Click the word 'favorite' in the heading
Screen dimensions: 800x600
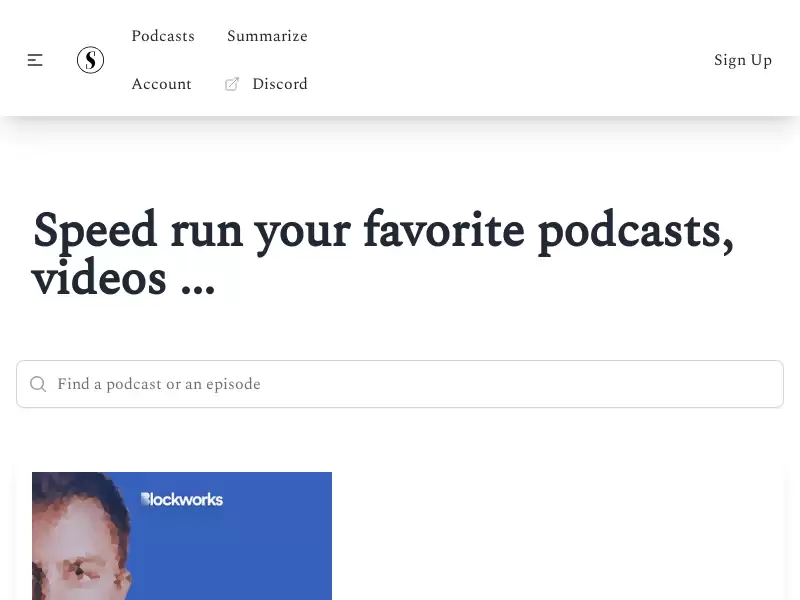[x=444, y=231]
